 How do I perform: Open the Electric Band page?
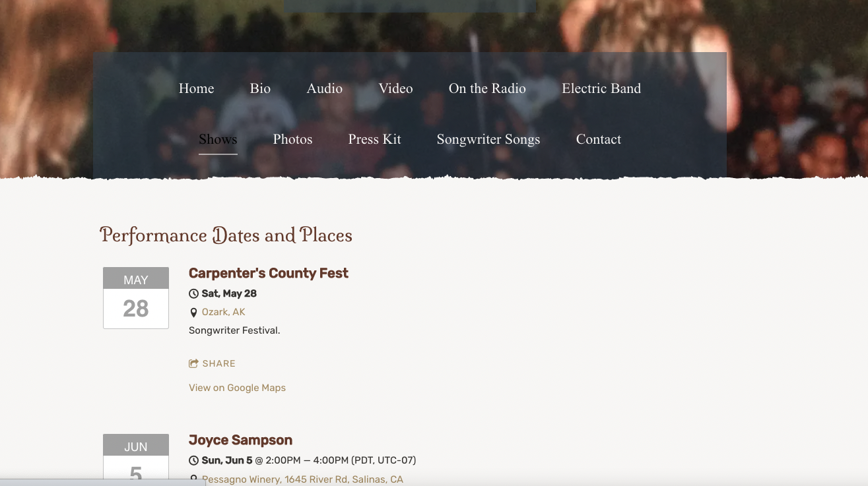pyautogui.click(x=601, y=88)
